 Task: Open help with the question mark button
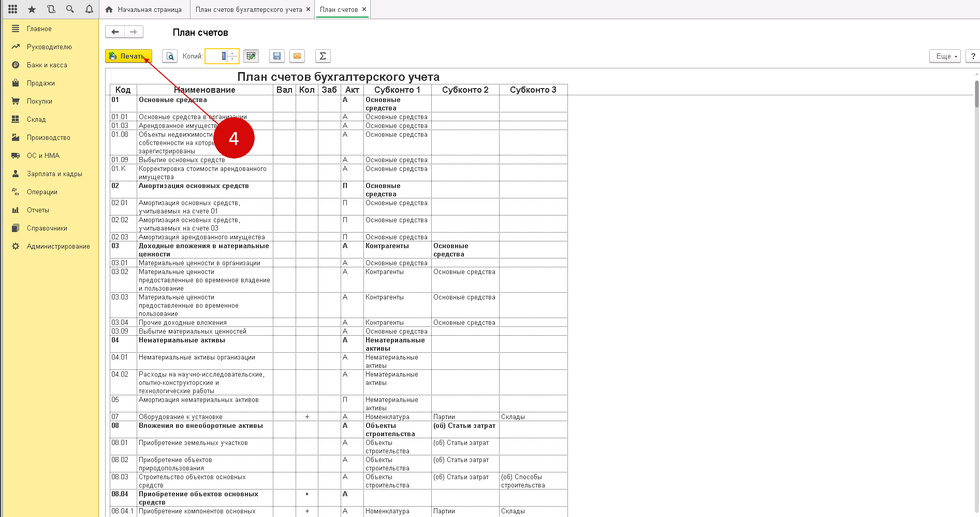click(x=973, y=56)
